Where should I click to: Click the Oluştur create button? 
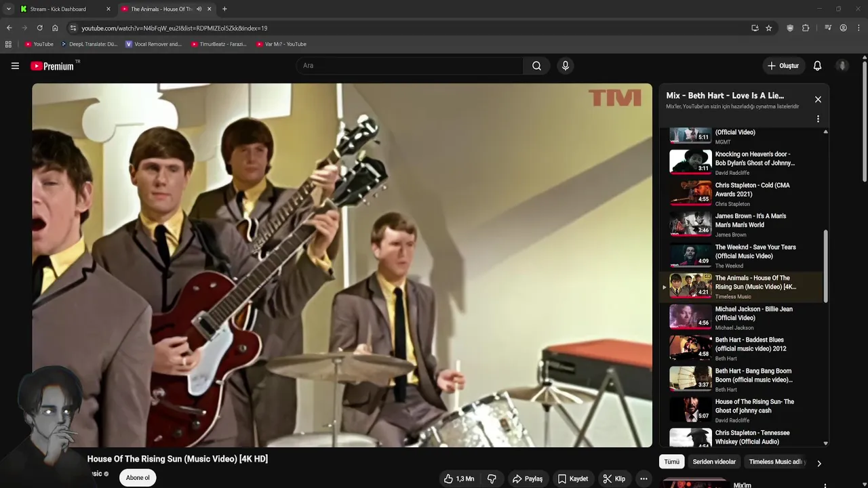click(783, 66)
